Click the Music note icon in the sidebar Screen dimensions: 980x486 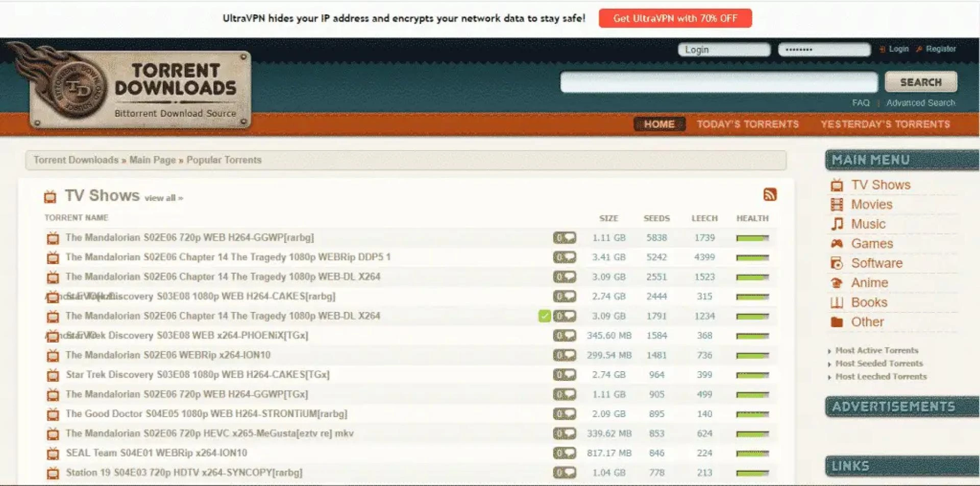837,224
